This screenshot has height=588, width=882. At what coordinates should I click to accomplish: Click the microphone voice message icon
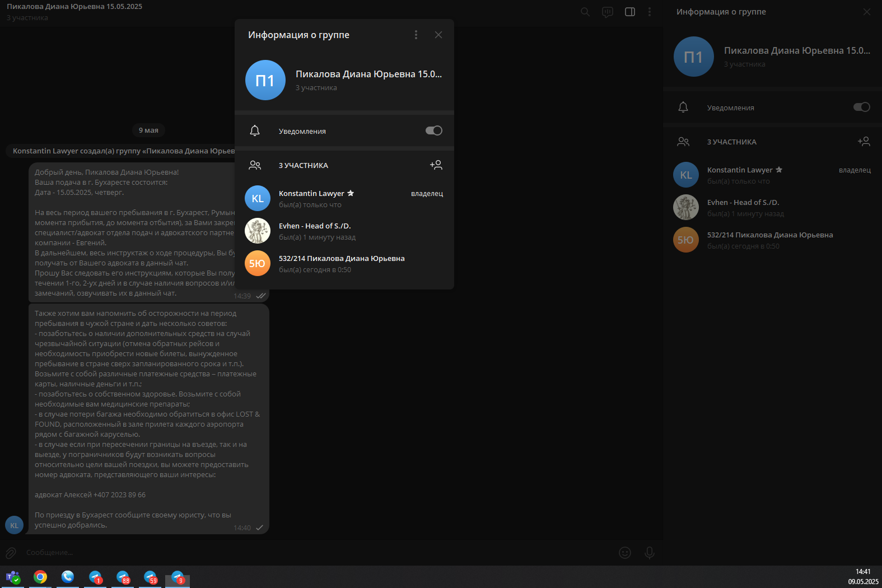point(650,553)
